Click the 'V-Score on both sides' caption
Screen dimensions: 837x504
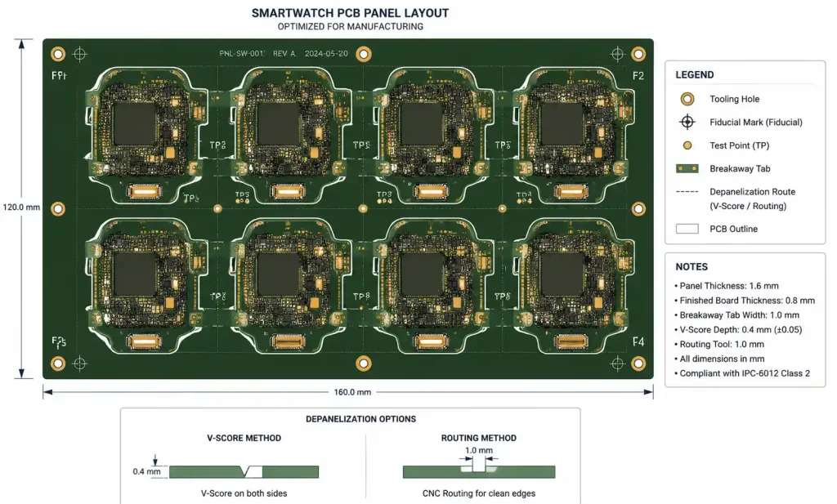244,493
